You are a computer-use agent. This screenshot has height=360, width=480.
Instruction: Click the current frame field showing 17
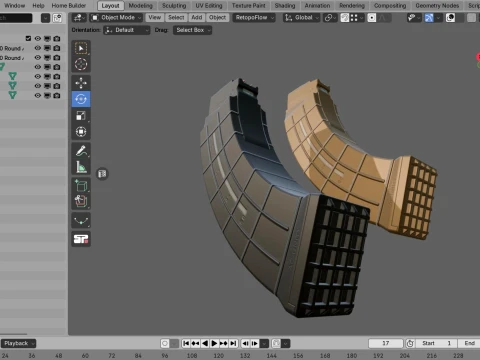point(386,343)
